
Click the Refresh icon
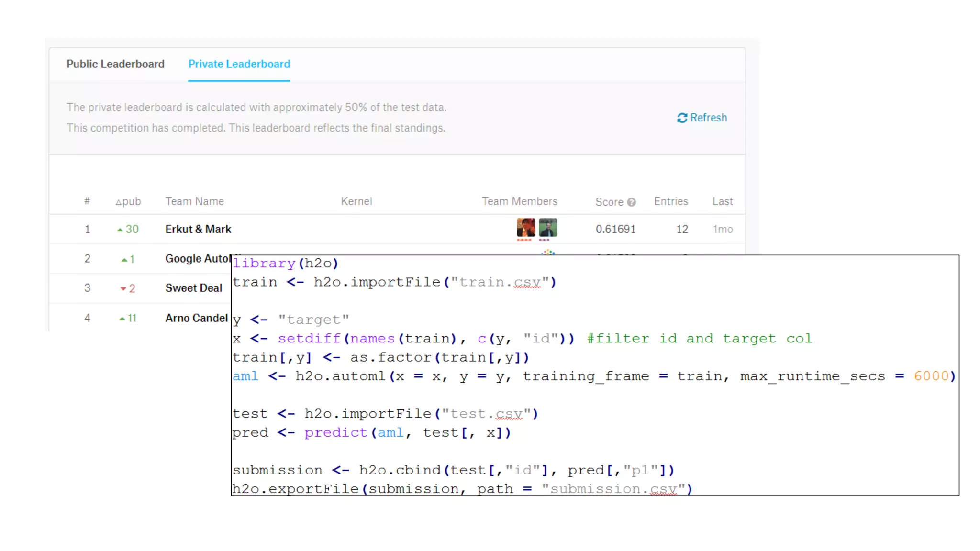coord(682,118)
